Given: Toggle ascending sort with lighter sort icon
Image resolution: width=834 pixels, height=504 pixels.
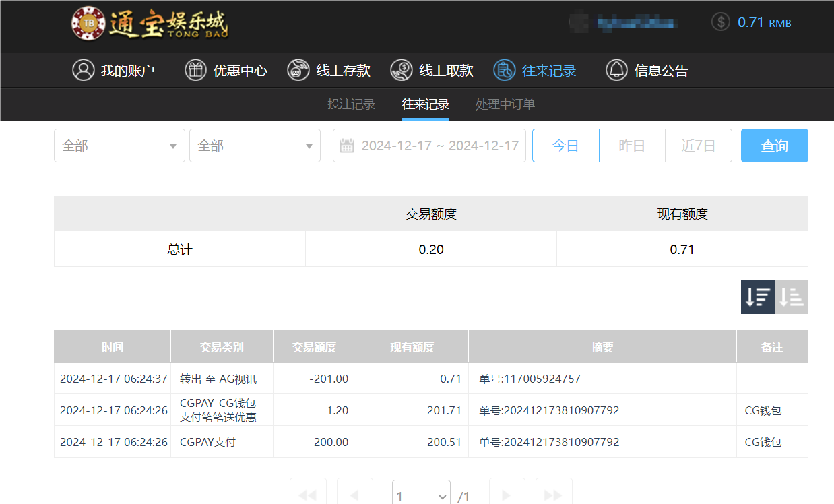Looking at the screenshot, I should pos(792,296).
